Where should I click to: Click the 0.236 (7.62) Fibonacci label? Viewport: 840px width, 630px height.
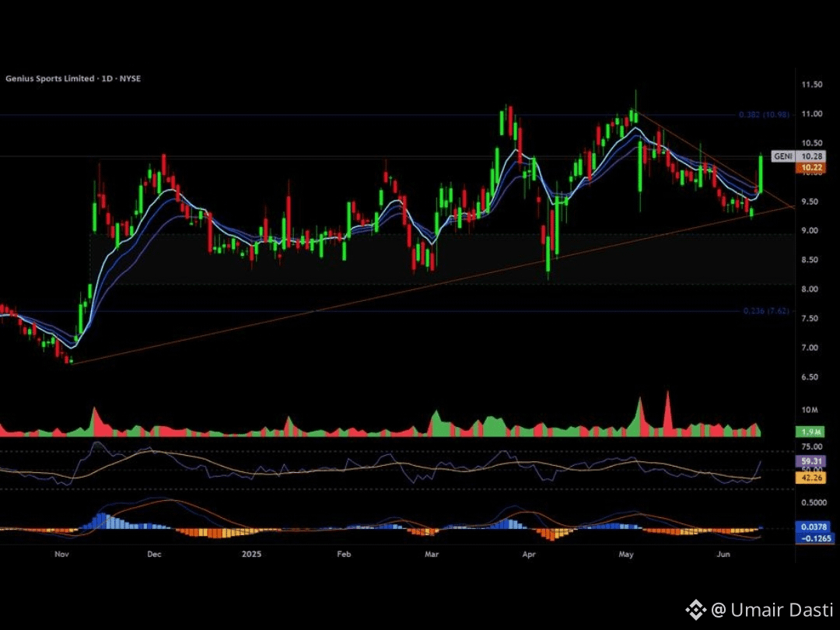(766, 310)
